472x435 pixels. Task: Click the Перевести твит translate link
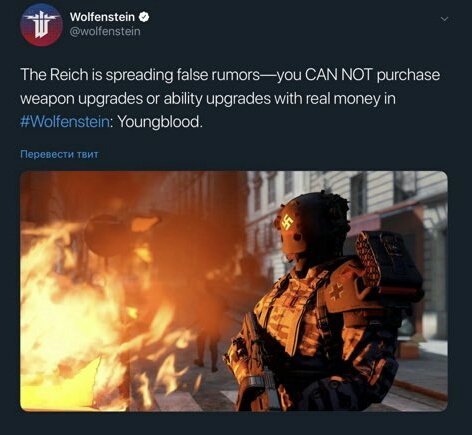[59, 154]
